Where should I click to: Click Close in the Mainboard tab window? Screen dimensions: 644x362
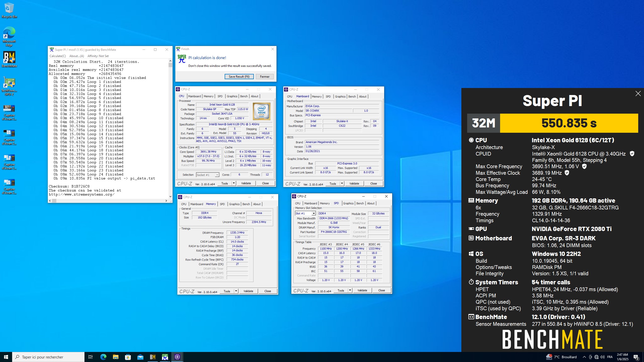pyautogui.click(x=374, y=184)
